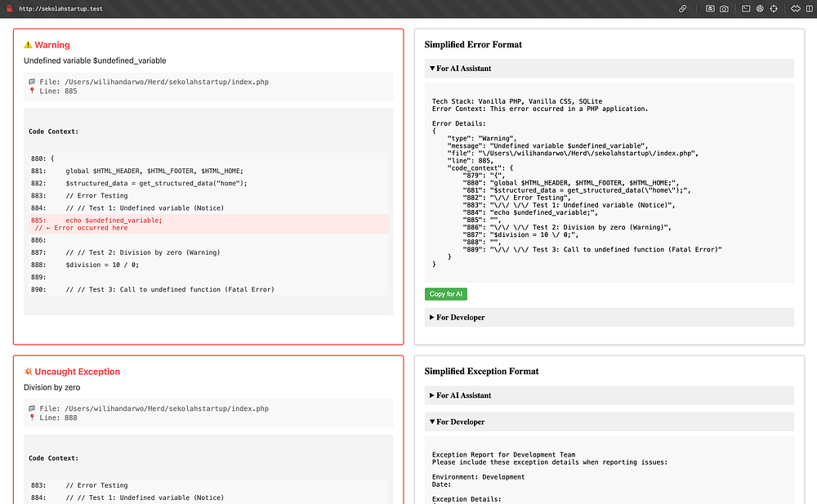Take a screenshot with the camera icon
Screen dimensions: 817x504
point(724,9)
